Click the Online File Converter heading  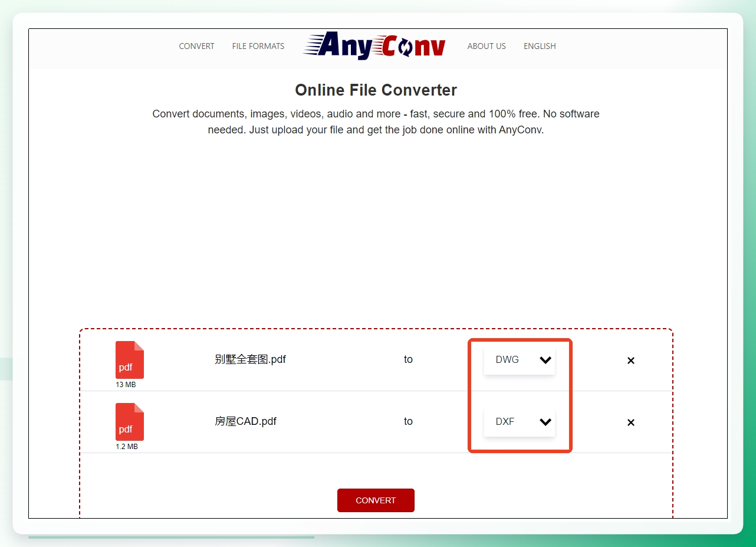pos(376,90)
